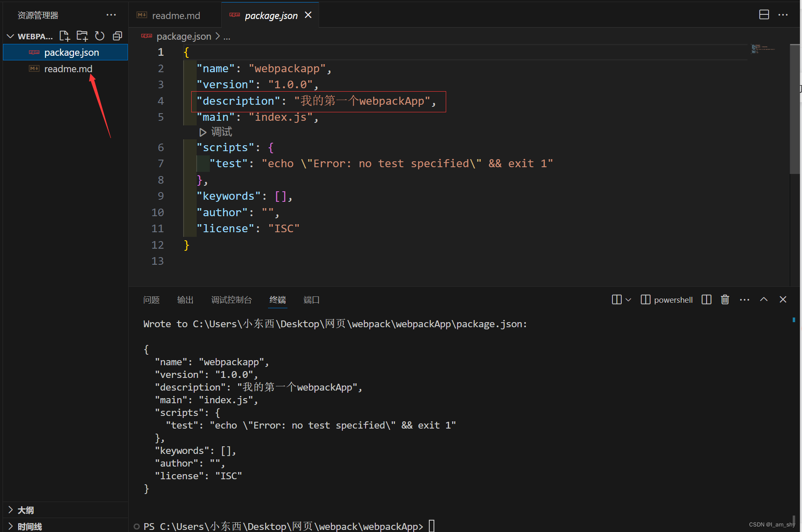Click package.json in the breadcrumb
The width and height of the screenshot is (802, 532).
[x=184, y=37]
